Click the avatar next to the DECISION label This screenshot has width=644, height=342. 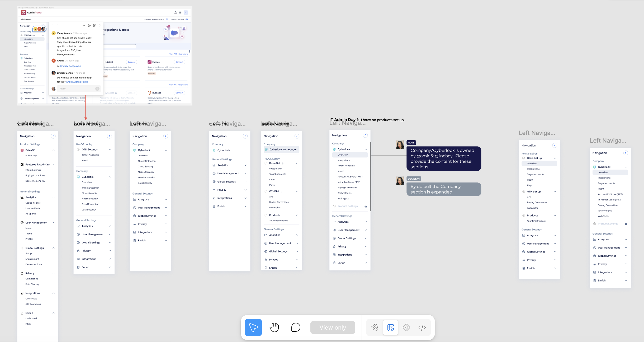(x=400, y=181)
